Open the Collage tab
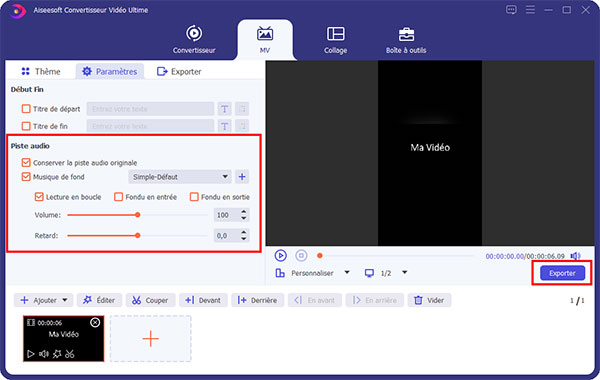The image size is (600, 380). tap(335, 39)
